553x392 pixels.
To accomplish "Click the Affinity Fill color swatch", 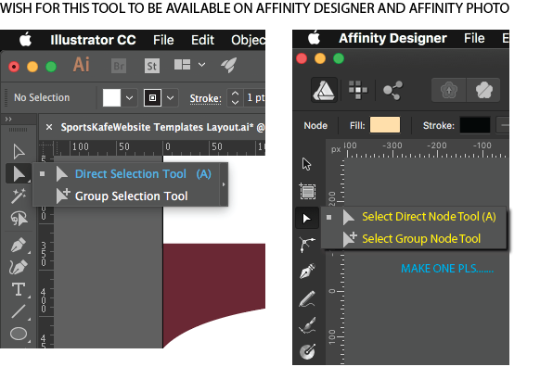I will click(385, 125).
